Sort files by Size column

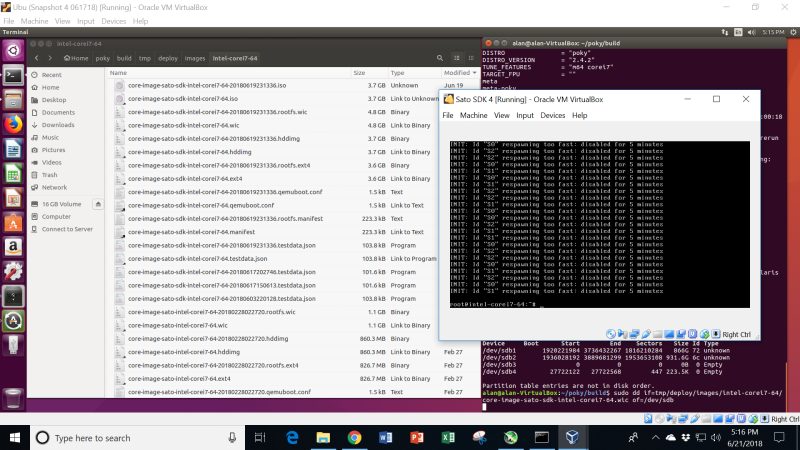369,73
